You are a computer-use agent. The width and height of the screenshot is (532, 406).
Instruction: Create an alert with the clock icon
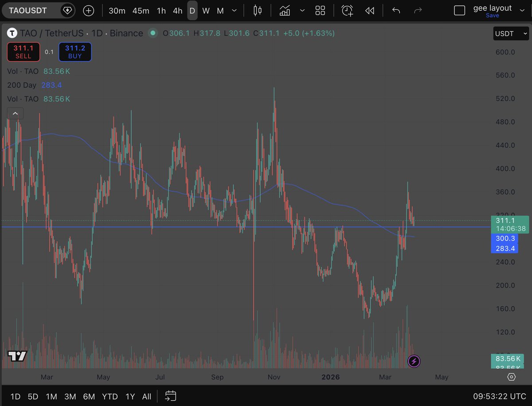tap(347, 11)
